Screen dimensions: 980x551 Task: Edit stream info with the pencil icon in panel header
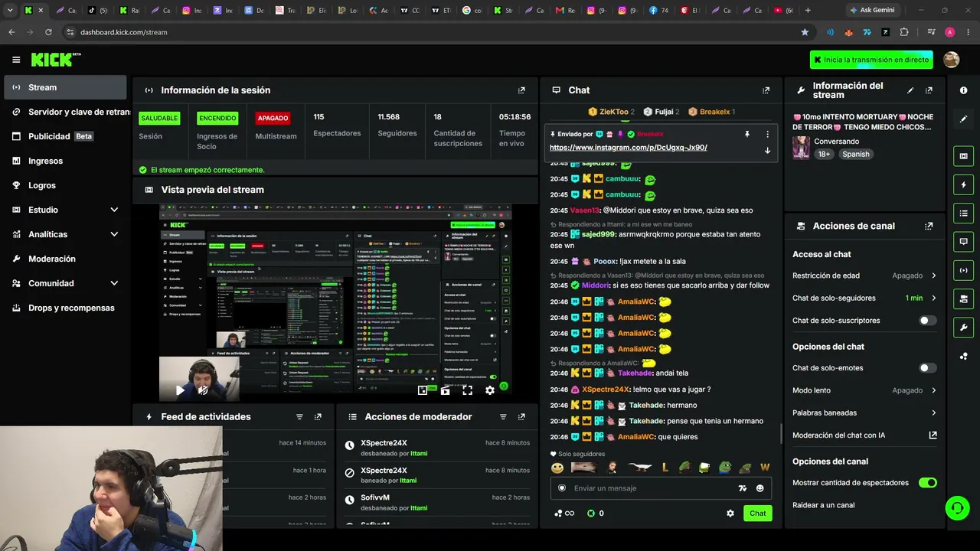coord(910,90)
